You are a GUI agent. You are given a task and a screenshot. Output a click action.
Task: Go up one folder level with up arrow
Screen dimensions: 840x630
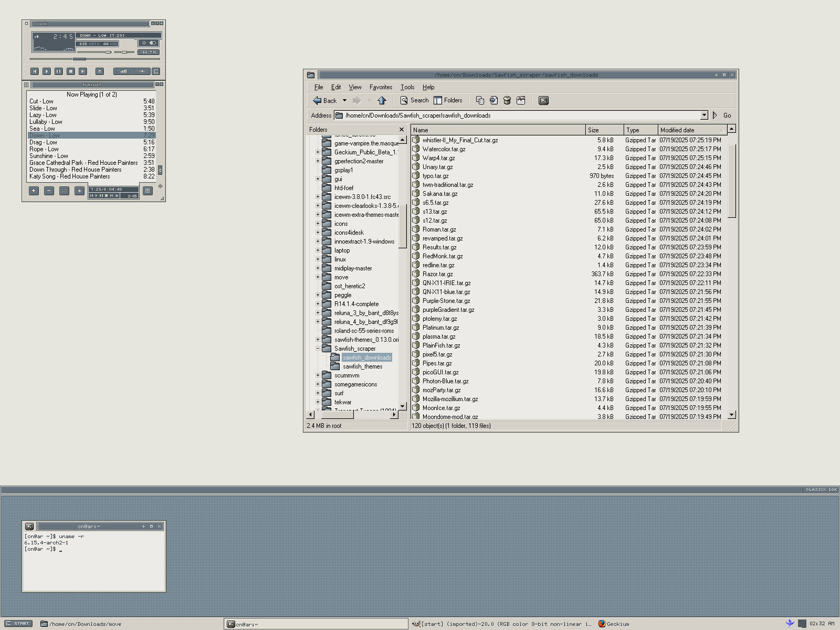pos(382,100)
